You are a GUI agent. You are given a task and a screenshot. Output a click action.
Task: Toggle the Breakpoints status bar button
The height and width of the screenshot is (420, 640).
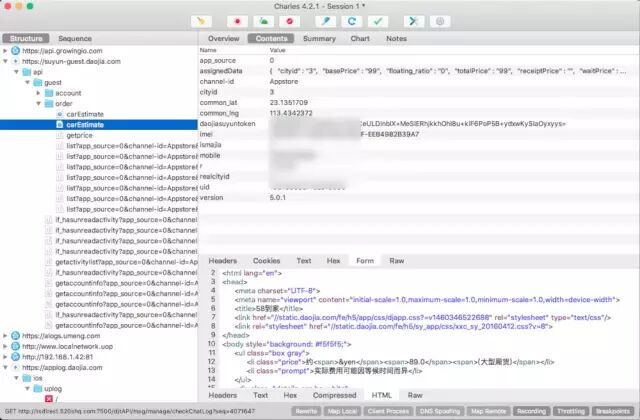coord(613,411)
